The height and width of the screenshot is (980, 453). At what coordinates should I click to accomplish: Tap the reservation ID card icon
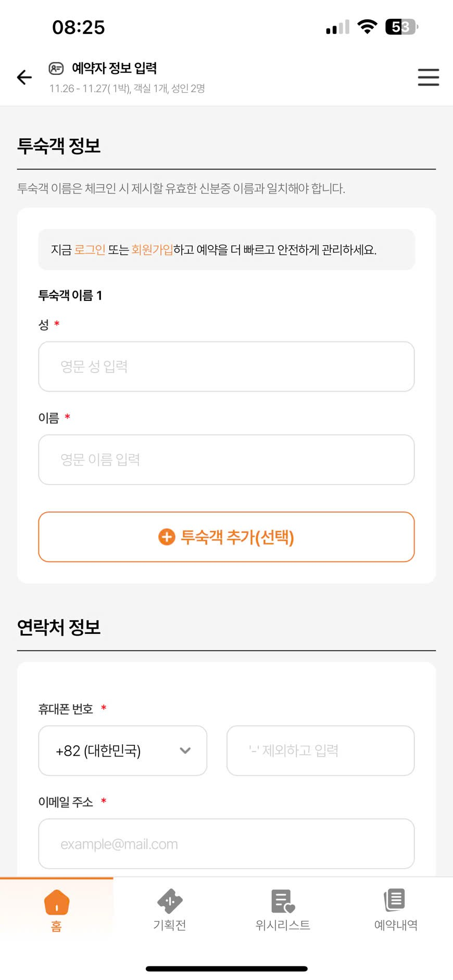(x=56, y=68)
